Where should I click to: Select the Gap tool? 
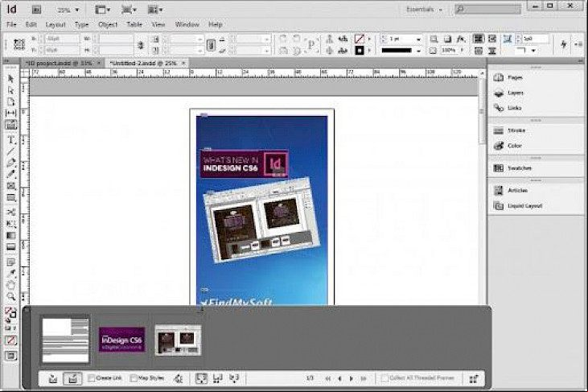pyautogui.click(x=10, y=113)
